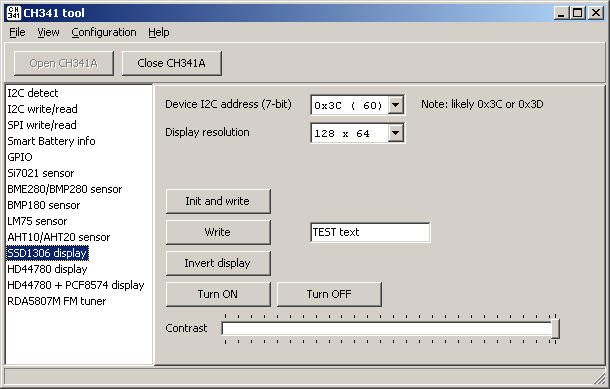Open the Configuration menu
Screen dimensions: 610x389
(x=104, y=32)
